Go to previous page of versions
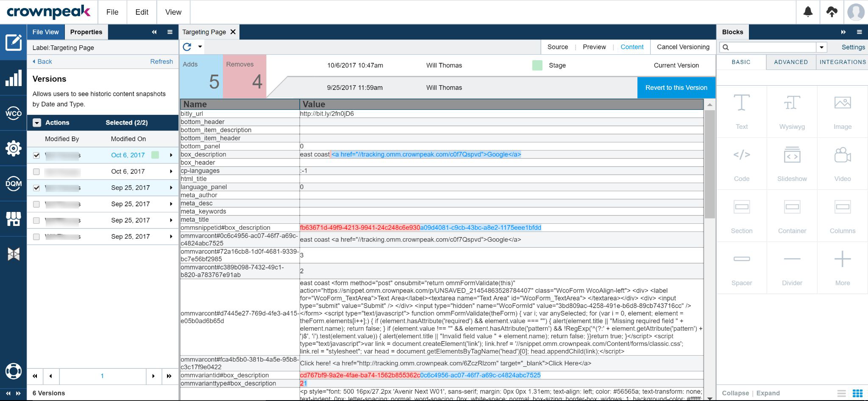 pyautogui.click(x=51, y=376)
